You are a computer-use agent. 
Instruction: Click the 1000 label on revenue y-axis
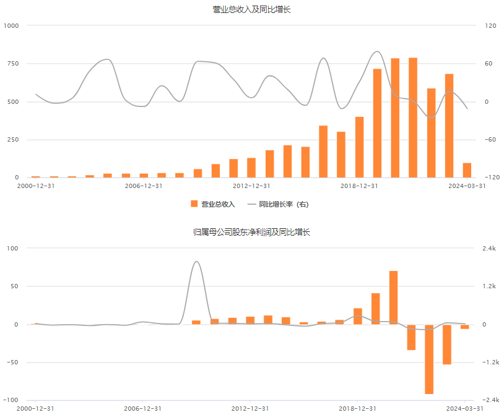tap(11, 26)
